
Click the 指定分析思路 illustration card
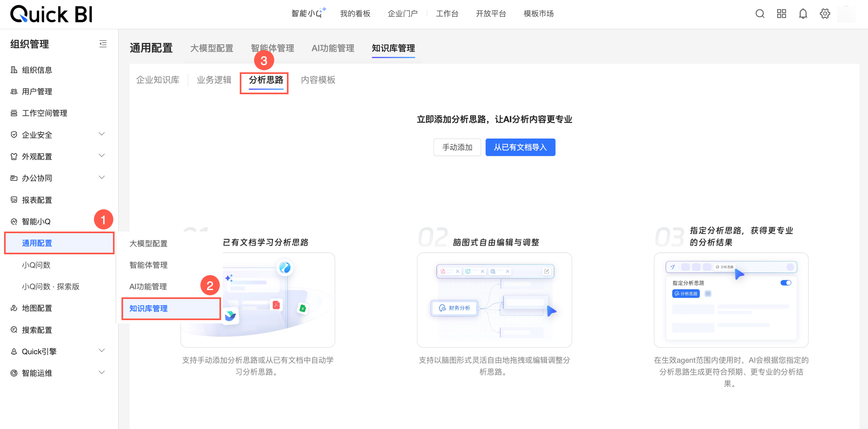pyautogui.click(x=731, y=300)
